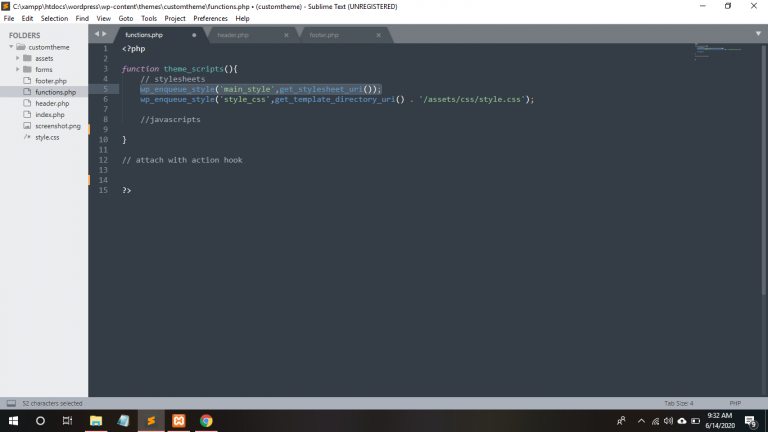The height and width of the screenshot is (432, 768).
Task: Collapse the customtheme folder tree
Action: tap(11, 47)
